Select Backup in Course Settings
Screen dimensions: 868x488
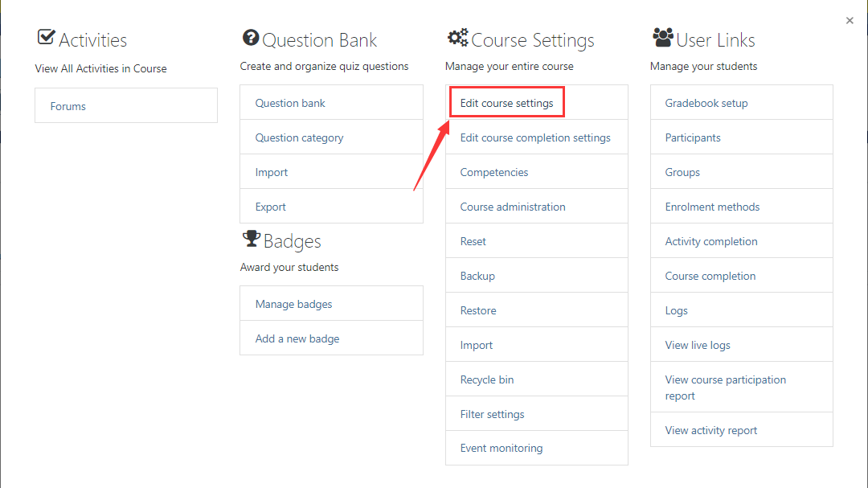click(x=477, y=276)
